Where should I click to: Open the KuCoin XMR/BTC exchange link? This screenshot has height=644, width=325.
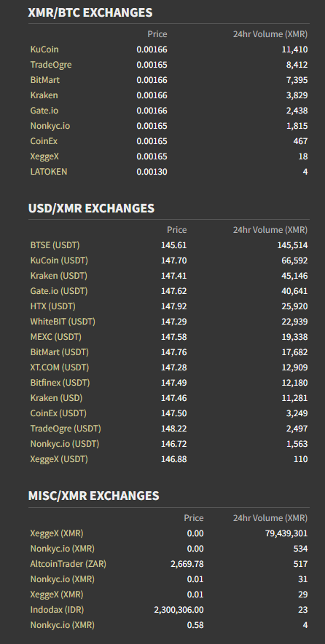44,49
